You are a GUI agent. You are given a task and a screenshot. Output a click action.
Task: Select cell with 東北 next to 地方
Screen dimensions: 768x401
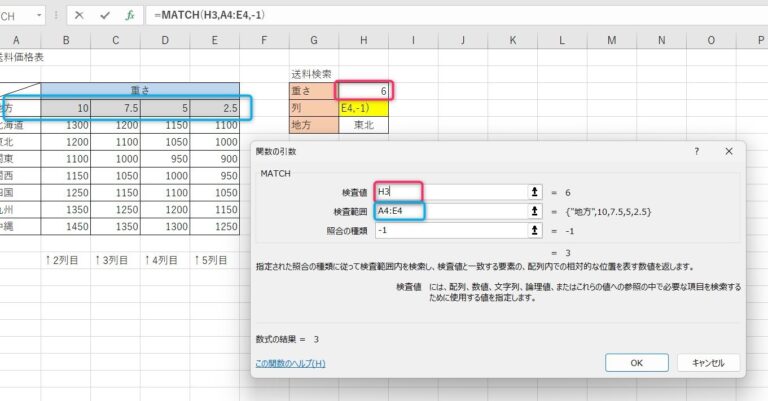pyautogui.click(x=363, y=125)
